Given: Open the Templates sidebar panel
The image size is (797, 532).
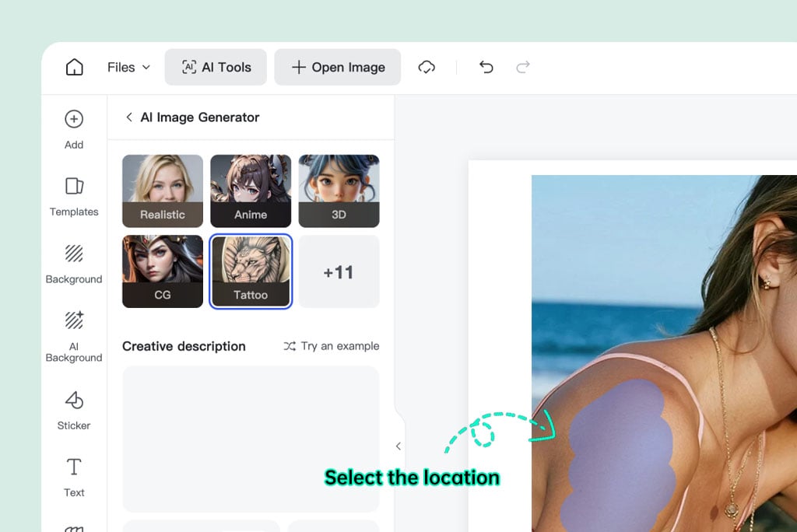Looking at the screenshot, I should pyautogui.click(x=74, y=197).
